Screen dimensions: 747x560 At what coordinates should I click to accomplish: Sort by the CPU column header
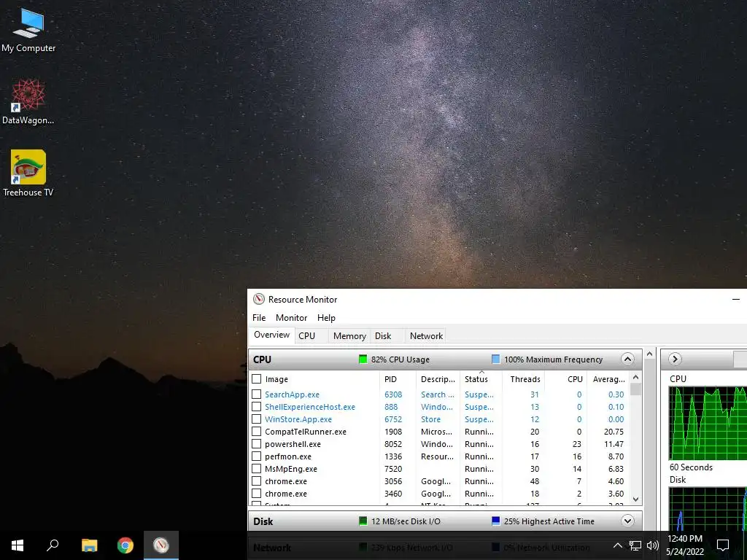(x=566, y=379)
